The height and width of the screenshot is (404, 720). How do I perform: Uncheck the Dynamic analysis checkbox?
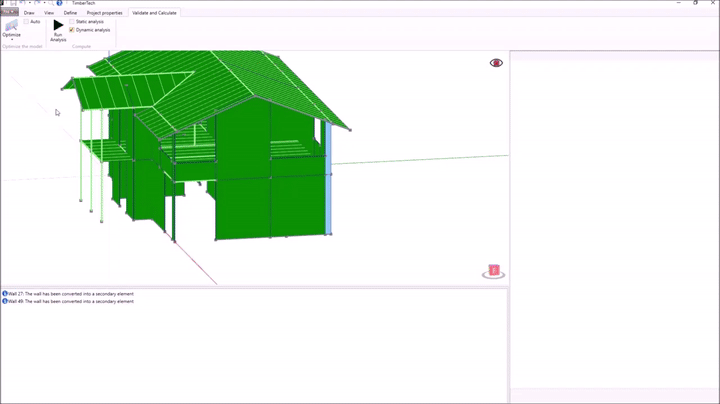[72, 30]
